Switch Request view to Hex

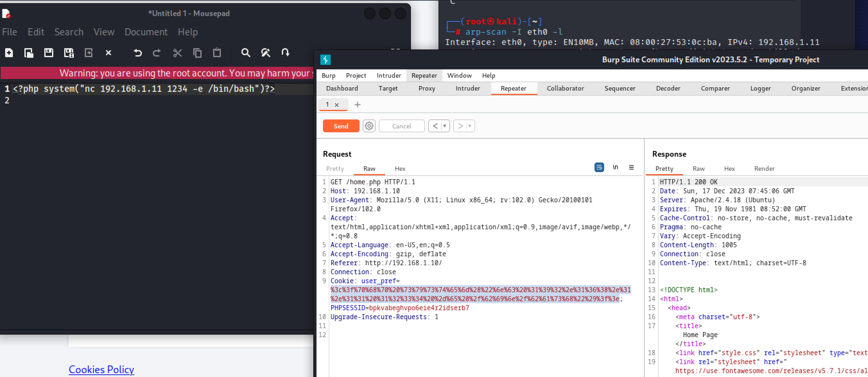[x=400, y=169]
